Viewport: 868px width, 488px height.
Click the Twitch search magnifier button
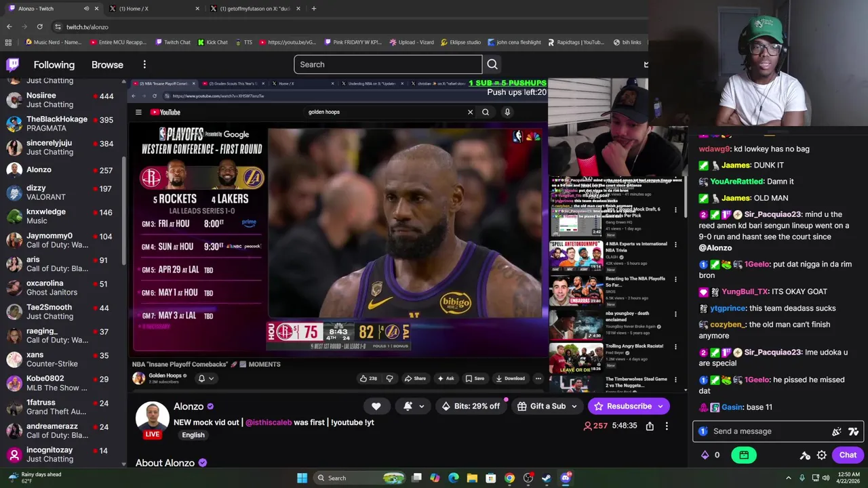pos(492,64)
